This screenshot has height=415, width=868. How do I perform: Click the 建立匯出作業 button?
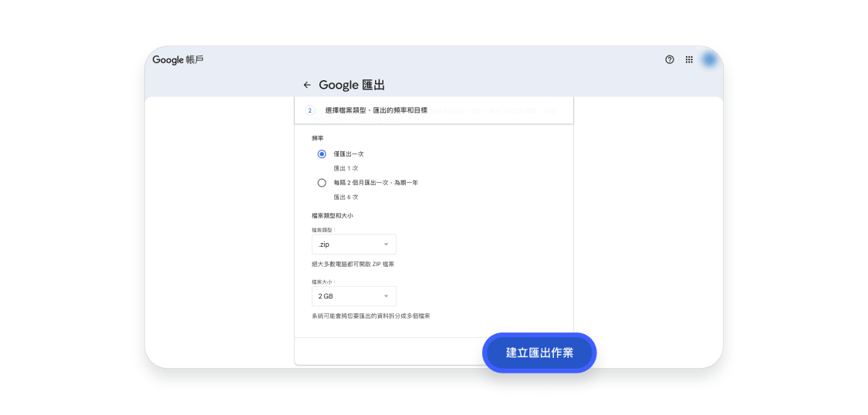(x=539, y=353)
